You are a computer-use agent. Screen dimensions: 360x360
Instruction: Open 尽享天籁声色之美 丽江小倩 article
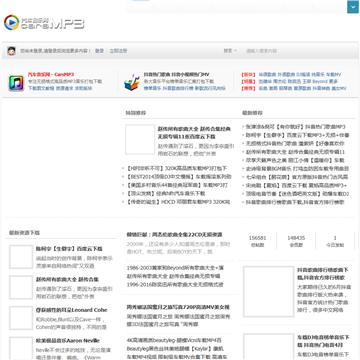tap(295, 160)
